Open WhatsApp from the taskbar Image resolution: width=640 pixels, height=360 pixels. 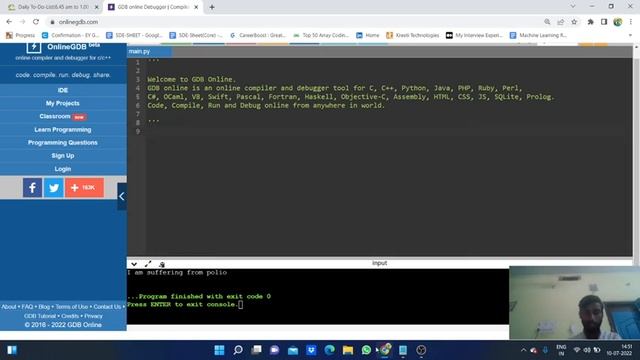pyautogui.click(x=366, y=350)
